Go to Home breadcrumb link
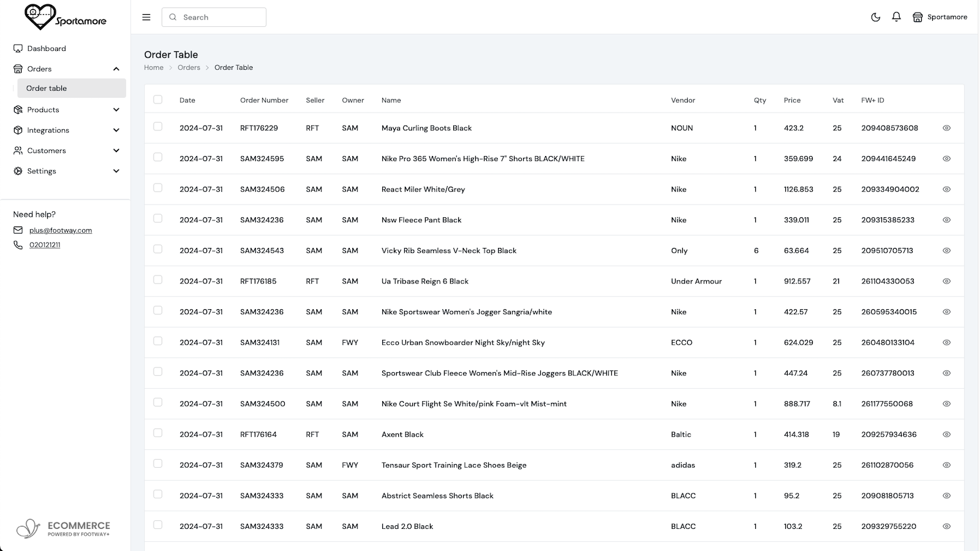Screen dimensions: 980x551 [x=154, y=67]
